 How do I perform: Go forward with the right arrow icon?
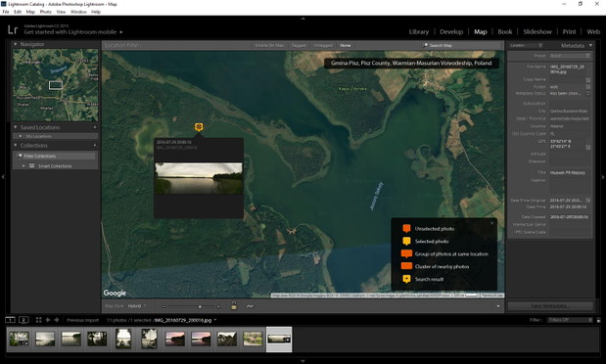point(57,320)
